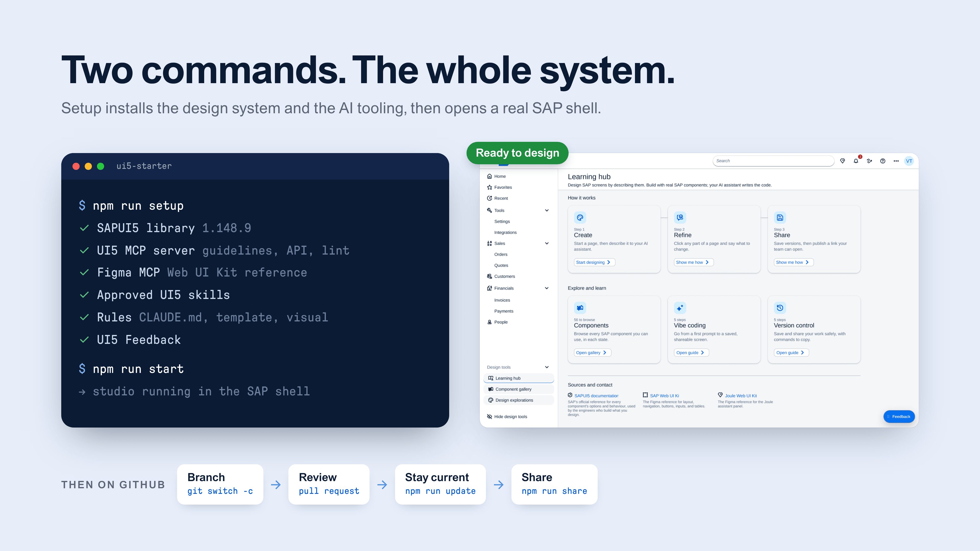Viewport: 980px width, 551px height.
Task: Click the Refine card icon
Action: (x=680, y=218)
